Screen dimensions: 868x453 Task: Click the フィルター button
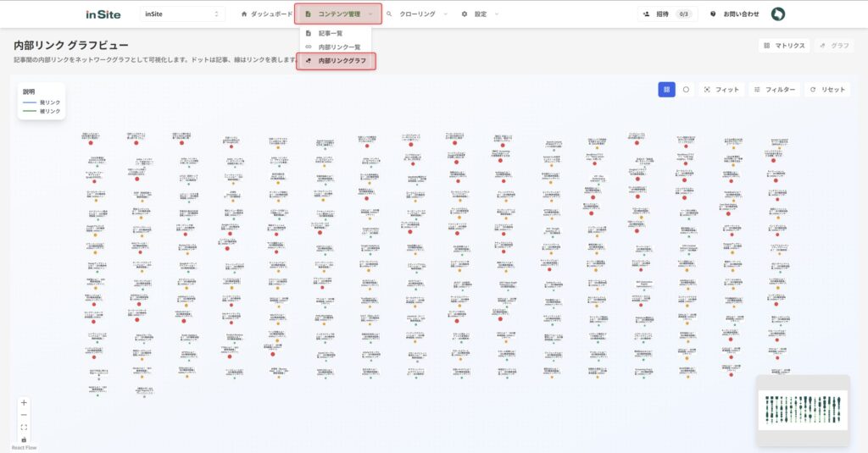coord(774,89)
